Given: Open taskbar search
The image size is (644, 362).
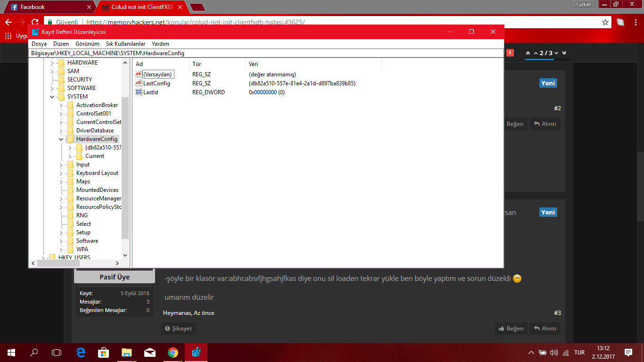Looking at the screenshot, I should pos(34,353).
